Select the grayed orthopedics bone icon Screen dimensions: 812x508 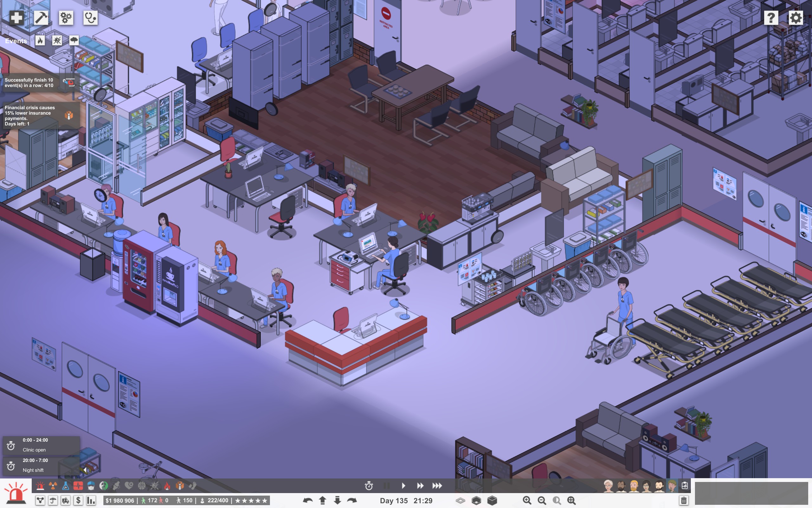point(116,485)
